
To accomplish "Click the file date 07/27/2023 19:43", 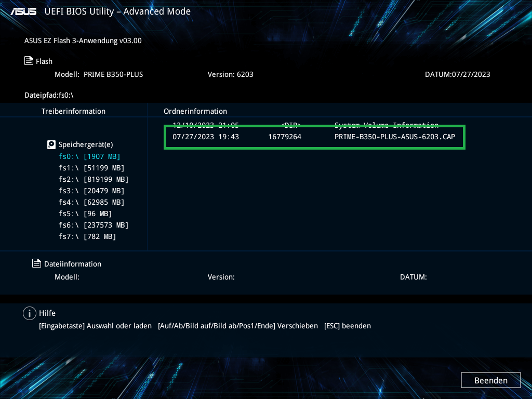I will tap(206, 137).
